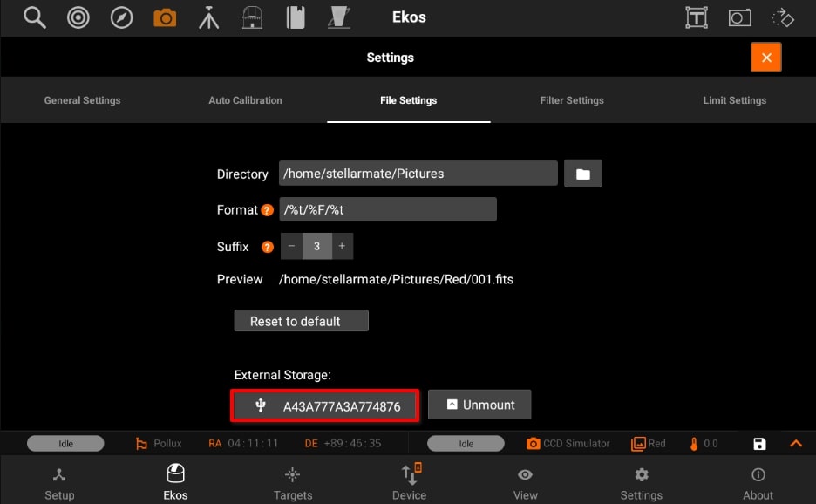
Task: Click the camera frame icon at top right
Action: coord(739,18)
